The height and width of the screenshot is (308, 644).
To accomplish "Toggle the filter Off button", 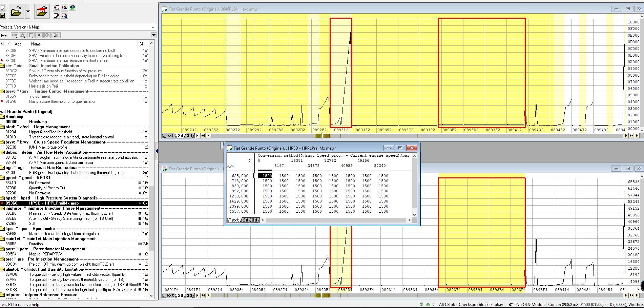I will point(56,35).
